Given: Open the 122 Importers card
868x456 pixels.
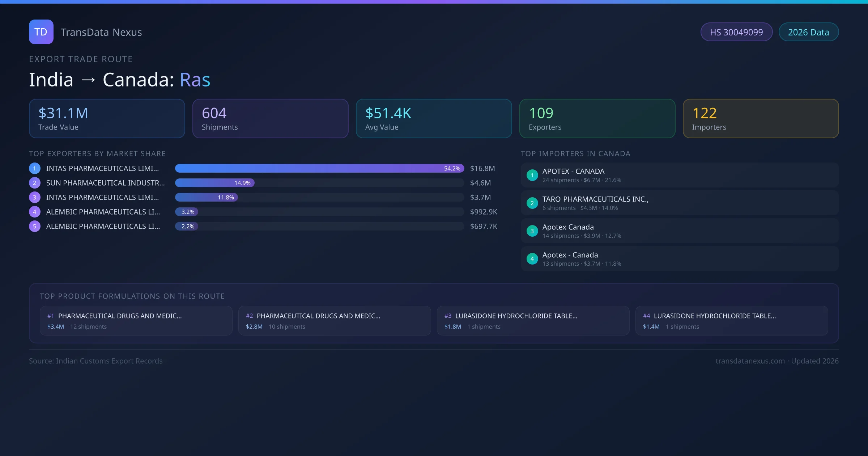Looking at the screenshot, I should pyautogui.click(x=761, y=119).
